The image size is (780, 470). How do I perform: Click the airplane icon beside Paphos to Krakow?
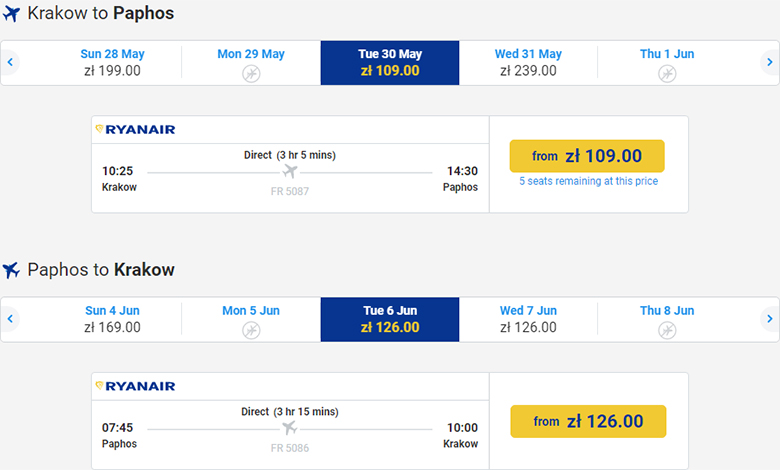coord(11,270)
